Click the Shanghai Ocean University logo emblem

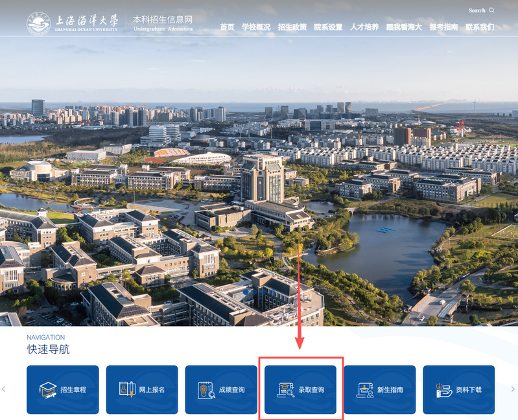(38, 24)
